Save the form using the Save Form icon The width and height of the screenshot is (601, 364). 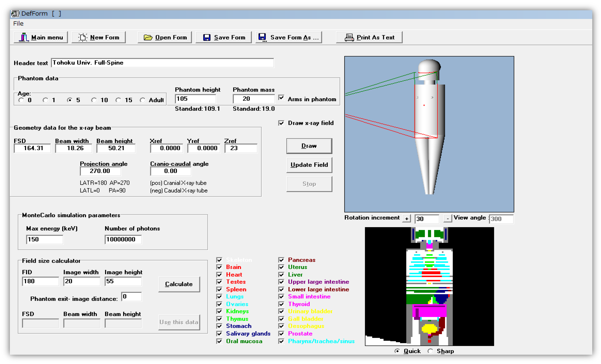click(x=223, y=37)
